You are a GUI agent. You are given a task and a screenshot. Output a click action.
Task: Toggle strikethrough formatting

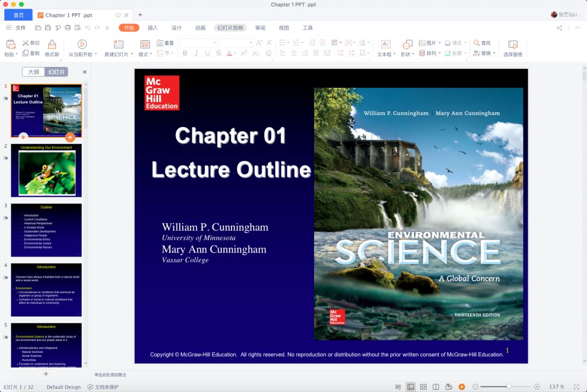point(218,53)
